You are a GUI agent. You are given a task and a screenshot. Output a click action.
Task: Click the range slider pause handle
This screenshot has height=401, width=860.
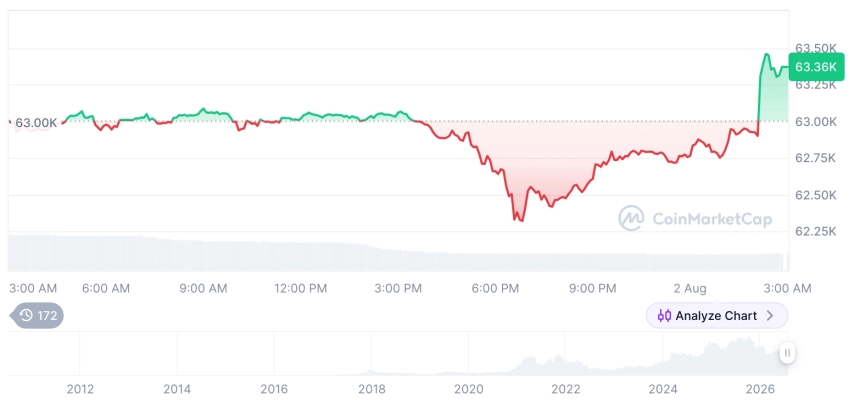tap(787, 353)
